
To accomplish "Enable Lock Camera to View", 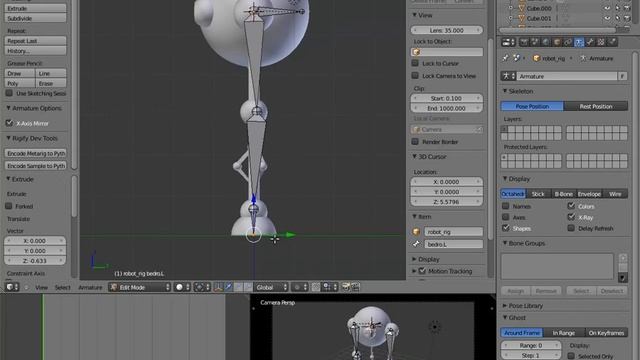I will coord(415,76).
